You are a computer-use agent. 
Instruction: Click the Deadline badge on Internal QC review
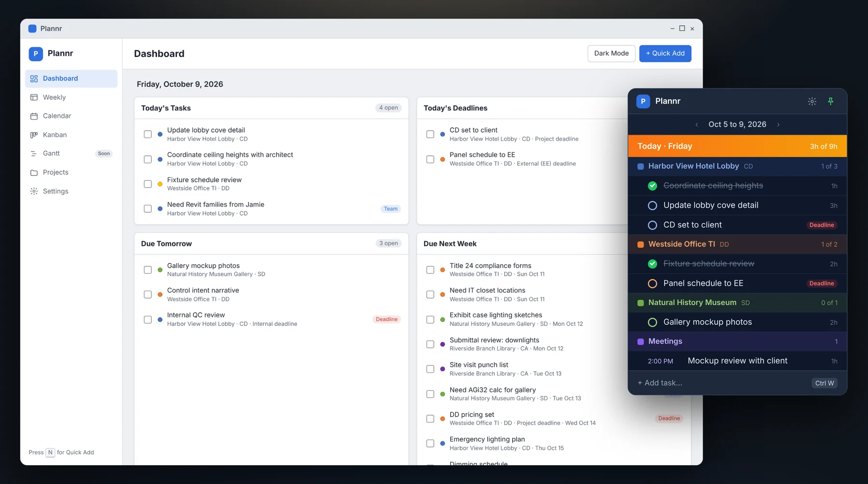point(387,319)
